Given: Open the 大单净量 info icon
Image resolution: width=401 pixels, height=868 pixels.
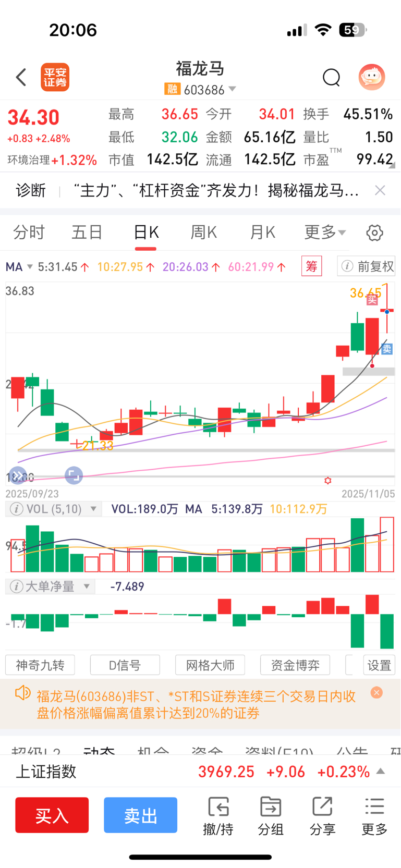Looking at the screenshot, I should point(17,586).
